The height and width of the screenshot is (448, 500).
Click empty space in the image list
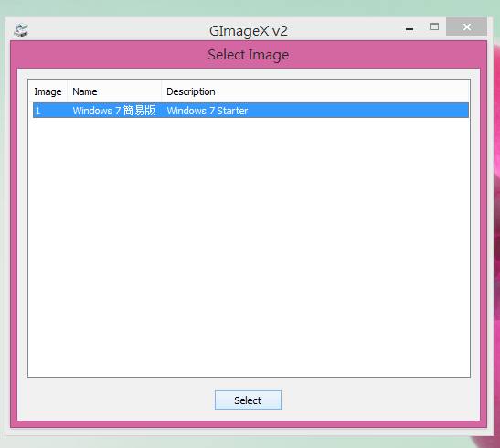[x=249, y=246]
